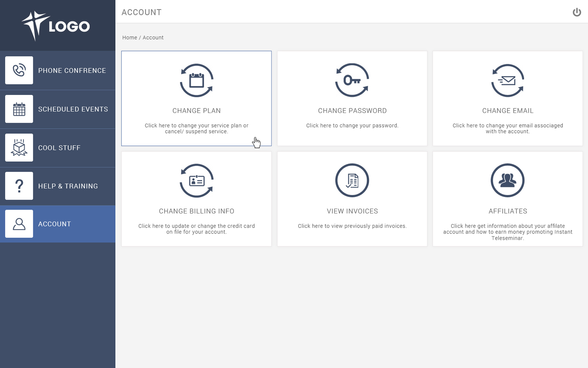Screen dimensions: 588x368
Task: Click the Help & Training question mark icon
Action: tap(19, 186)
